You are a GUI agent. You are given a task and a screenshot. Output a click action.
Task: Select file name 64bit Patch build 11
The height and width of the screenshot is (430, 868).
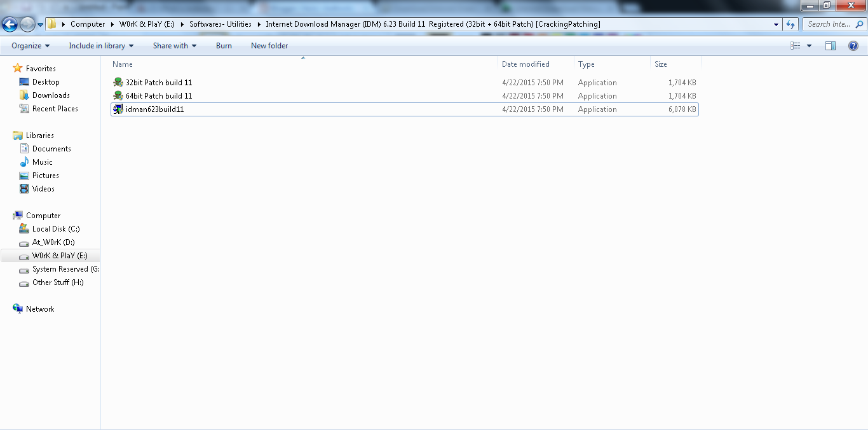click(x=159, y=96)
